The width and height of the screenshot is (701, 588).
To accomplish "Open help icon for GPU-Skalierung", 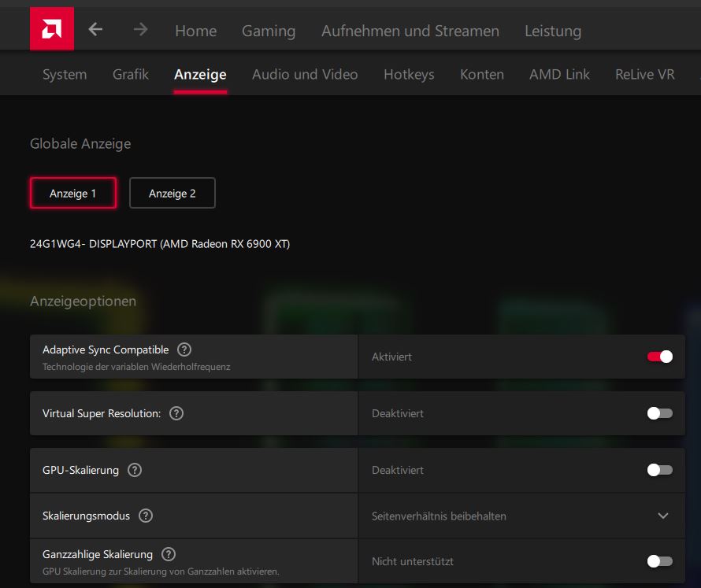I will (135, 470).
